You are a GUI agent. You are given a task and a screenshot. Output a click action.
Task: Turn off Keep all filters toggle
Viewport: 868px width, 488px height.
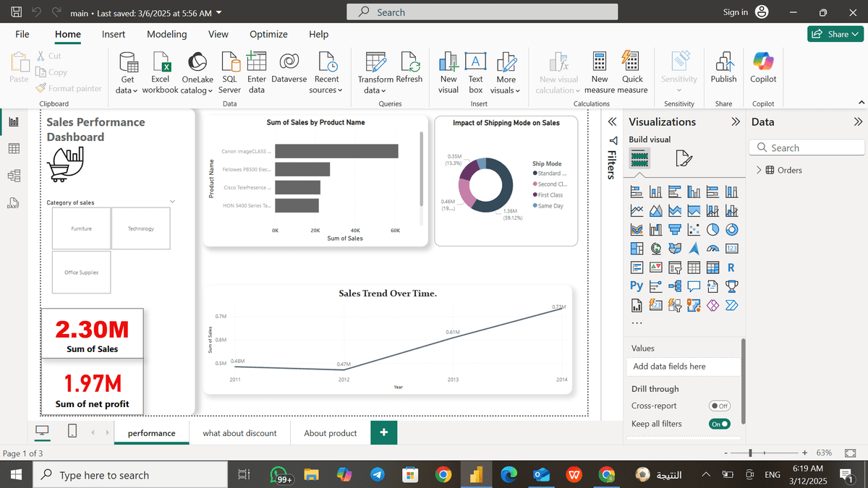719,424
